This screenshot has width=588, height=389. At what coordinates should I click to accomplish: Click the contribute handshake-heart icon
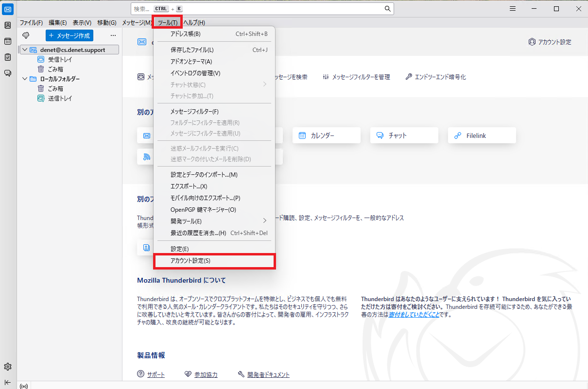(189, 374)
